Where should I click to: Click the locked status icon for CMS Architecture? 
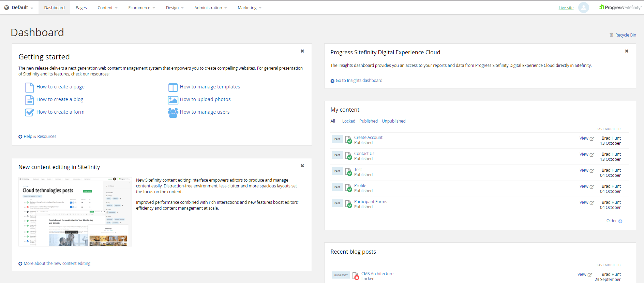(x=356, y=276)
